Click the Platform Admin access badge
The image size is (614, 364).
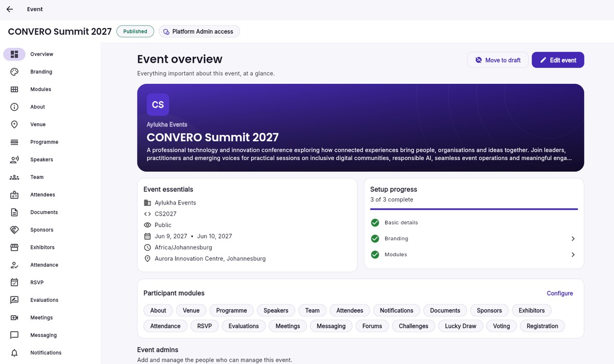[199, 32]
